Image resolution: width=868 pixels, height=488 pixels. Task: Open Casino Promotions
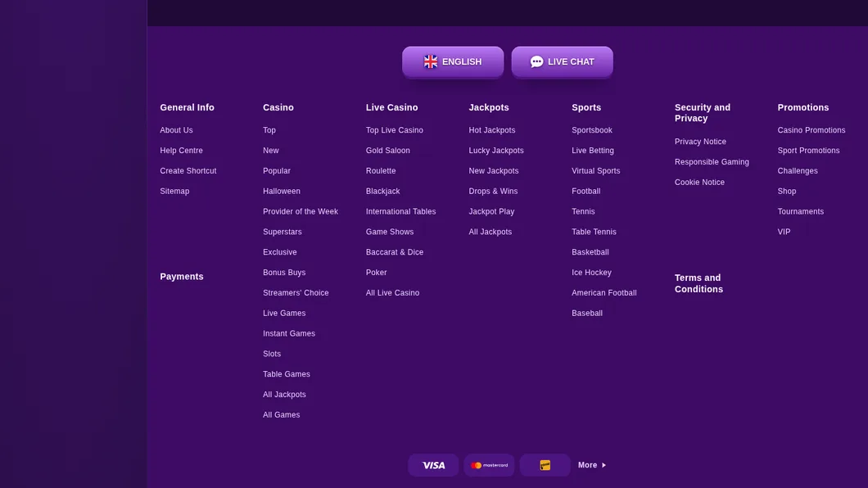tap(811, 130)
